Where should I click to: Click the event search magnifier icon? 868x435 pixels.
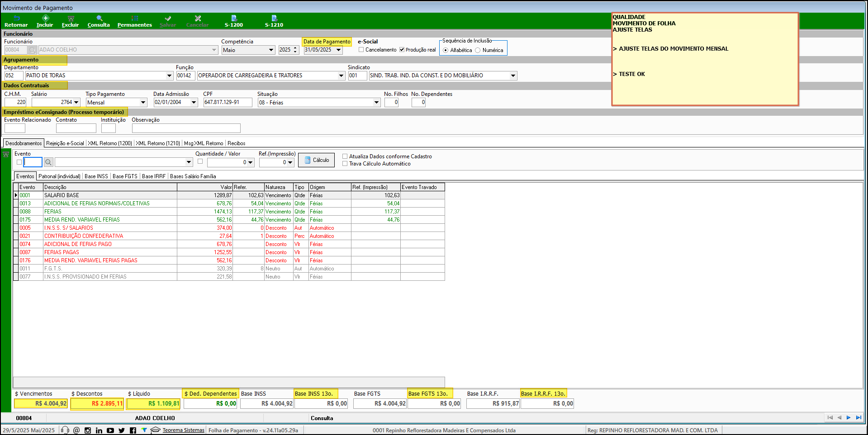[48, 162]
